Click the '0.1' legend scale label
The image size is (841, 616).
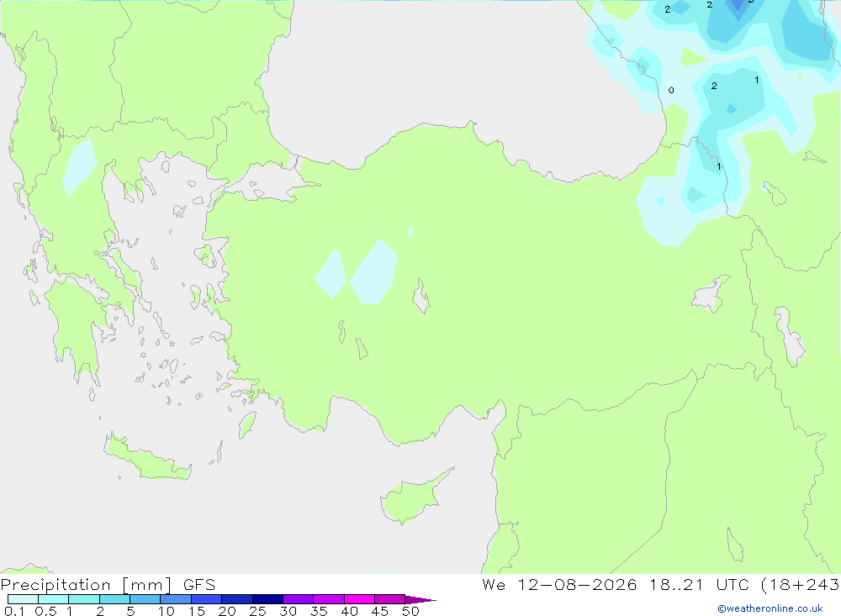(x=14, y=611)
